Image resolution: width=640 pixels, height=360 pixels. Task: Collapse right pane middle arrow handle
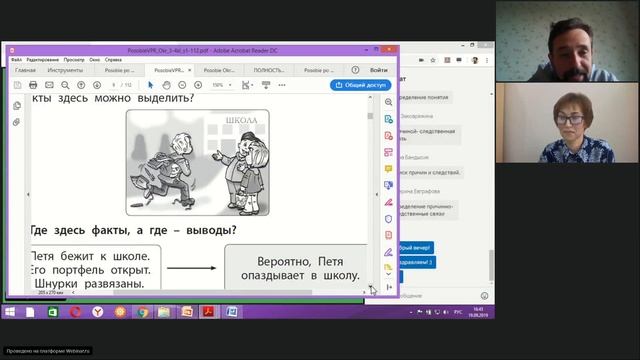pos(376,194)
